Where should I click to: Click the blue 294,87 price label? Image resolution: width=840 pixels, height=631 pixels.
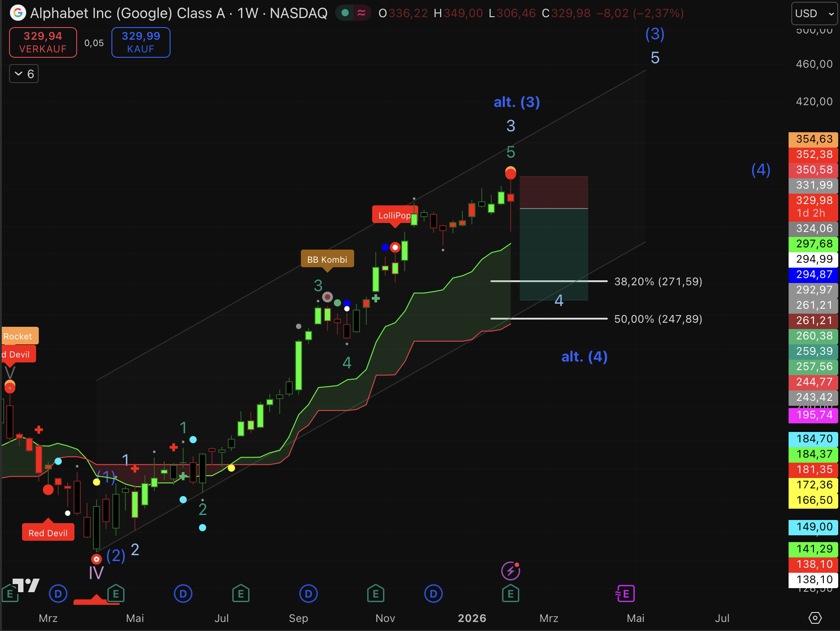[814, 274]
